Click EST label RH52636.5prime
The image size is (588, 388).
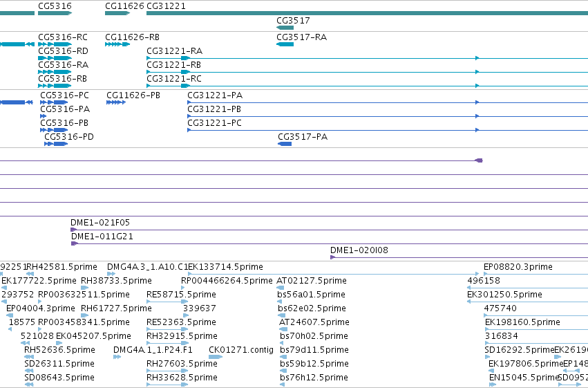pyautogui.click(x=59, y=350)
